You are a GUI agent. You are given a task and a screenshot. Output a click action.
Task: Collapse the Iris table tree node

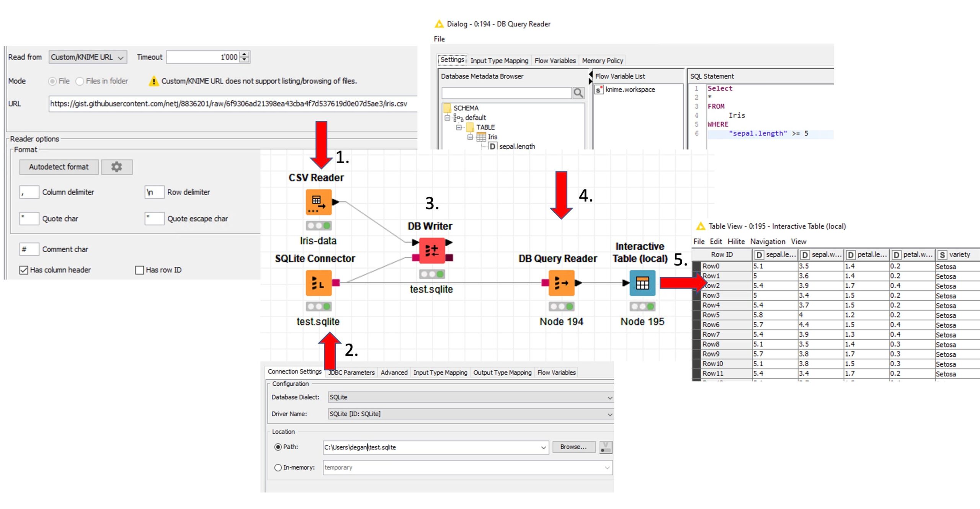(x=470, y=137)
